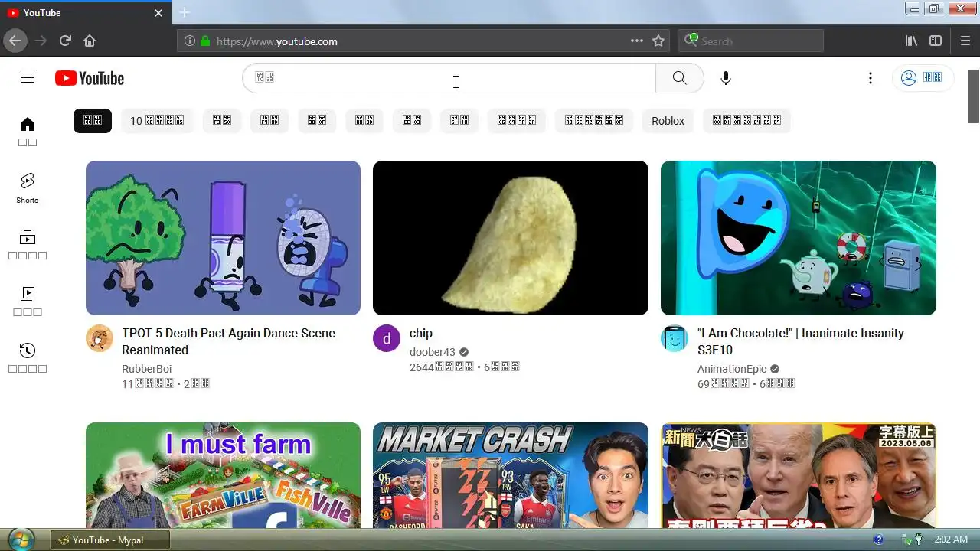Bookmark this page with star icon
The image size is (980, 551).
[658, 41]
